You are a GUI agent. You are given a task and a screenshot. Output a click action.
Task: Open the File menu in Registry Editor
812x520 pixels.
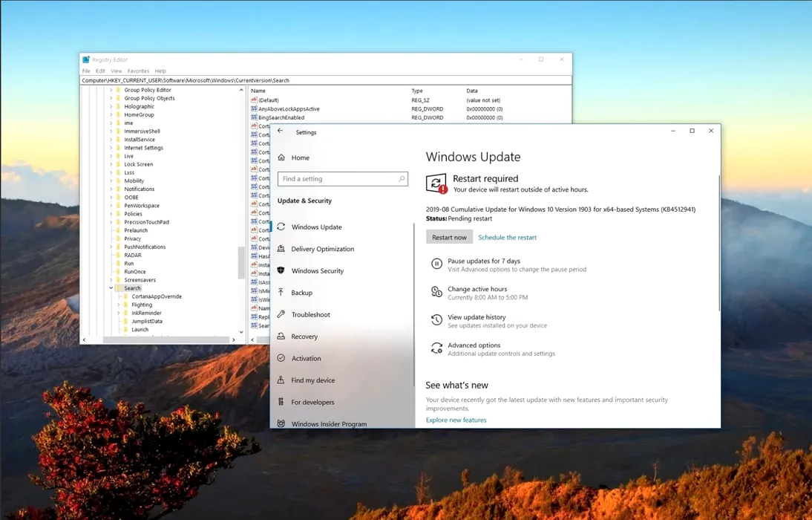pos(86,71)
